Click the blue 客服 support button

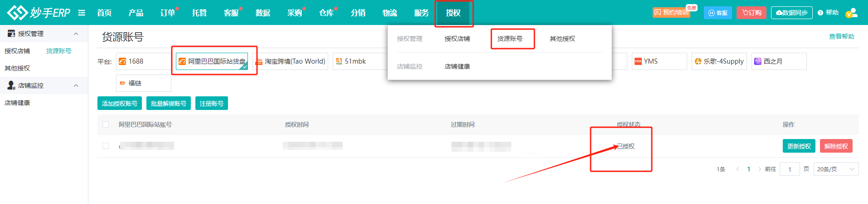(x=718, y=13)
